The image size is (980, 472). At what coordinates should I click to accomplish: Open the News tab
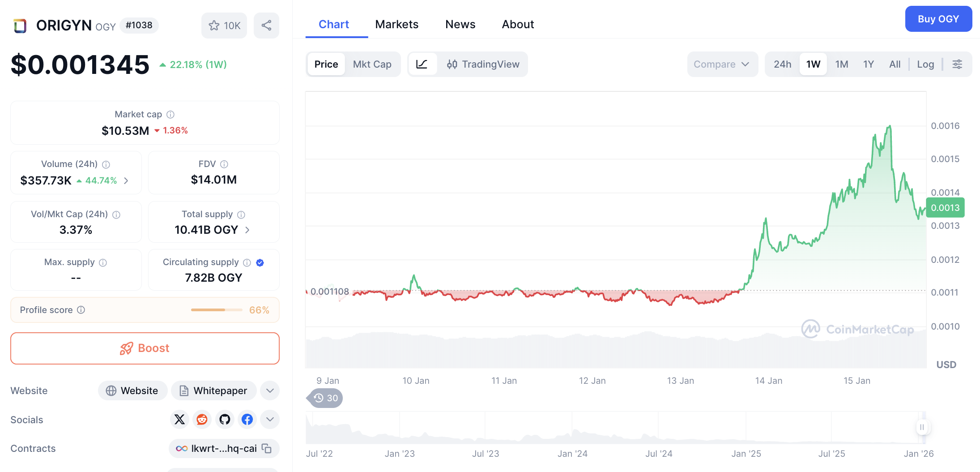(x=460, y=24)
